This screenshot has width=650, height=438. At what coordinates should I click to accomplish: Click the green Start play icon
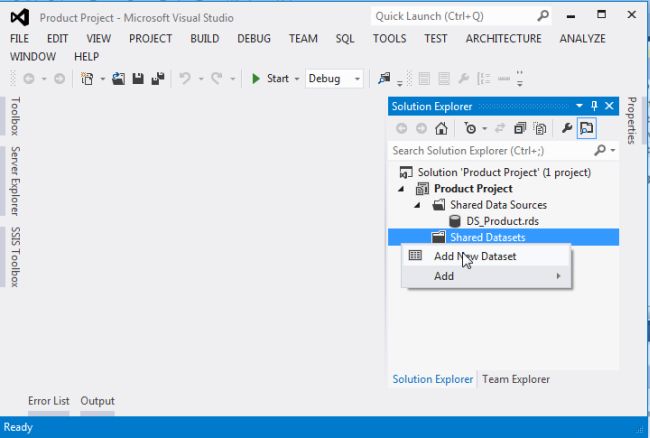[x=256, y=78]
